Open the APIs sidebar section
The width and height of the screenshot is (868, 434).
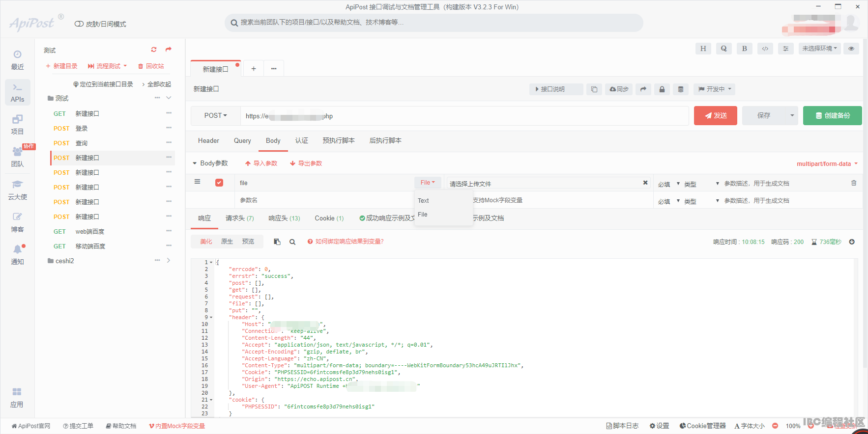[17, 92]
